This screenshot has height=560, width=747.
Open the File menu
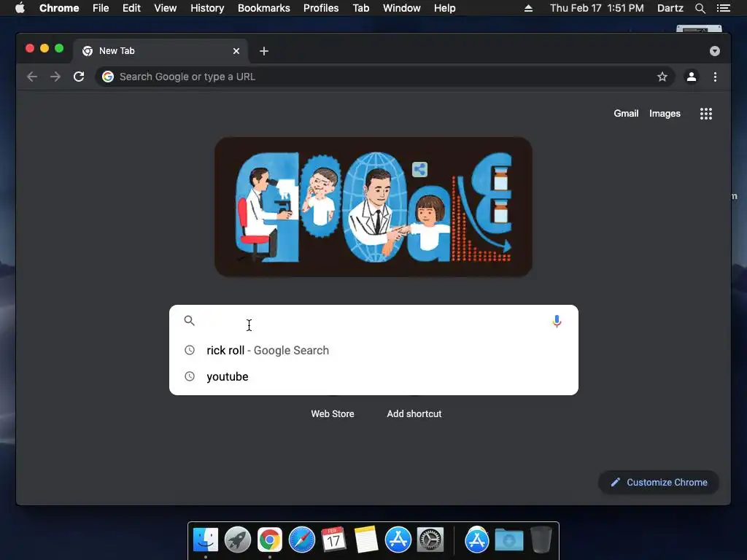click(101, 8)
